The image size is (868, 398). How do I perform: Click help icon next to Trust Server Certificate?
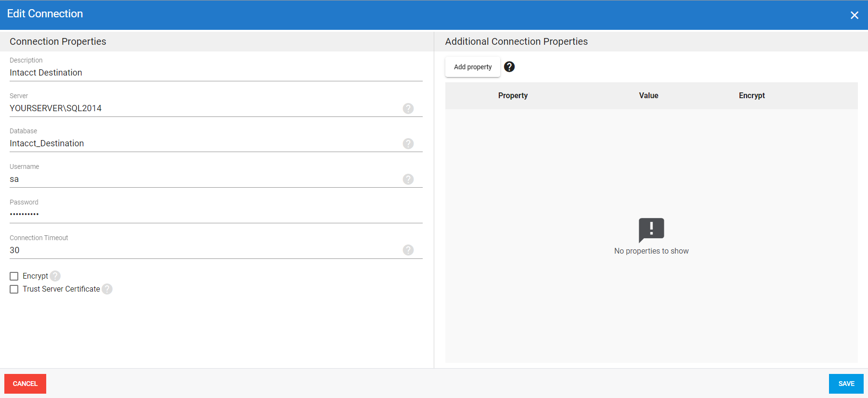click(107, 289)
